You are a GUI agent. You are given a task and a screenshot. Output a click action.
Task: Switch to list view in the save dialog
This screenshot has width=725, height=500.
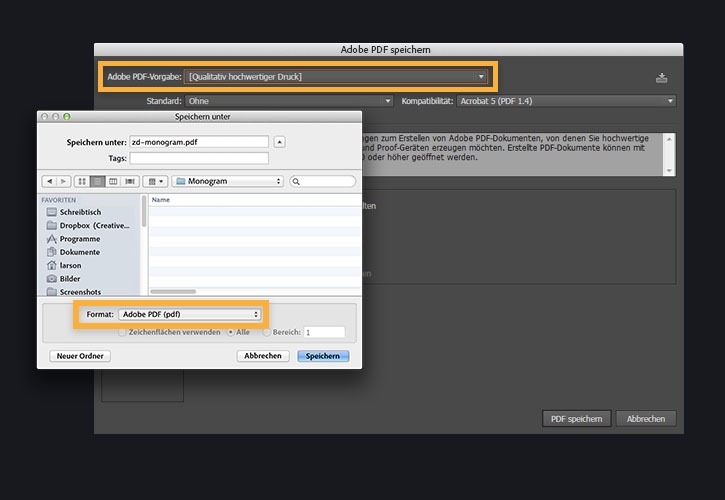point(98,181)
